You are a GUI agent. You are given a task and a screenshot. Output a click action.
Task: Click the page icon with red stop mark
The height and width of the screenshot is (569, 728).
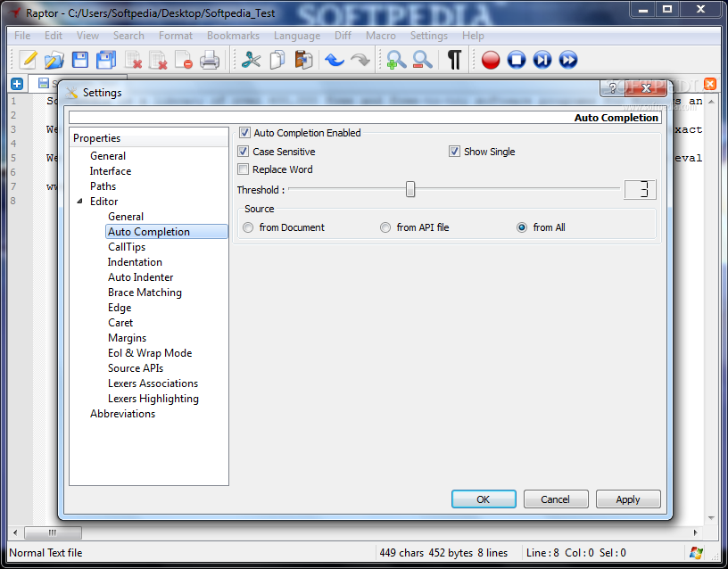coord(184,60)
